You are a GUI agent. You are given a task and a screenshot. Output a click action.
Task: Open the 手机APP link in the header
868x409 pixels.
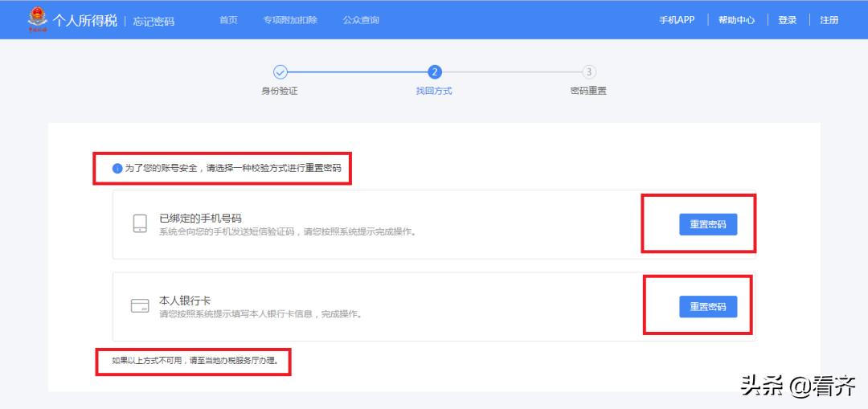tap(677, 20)
